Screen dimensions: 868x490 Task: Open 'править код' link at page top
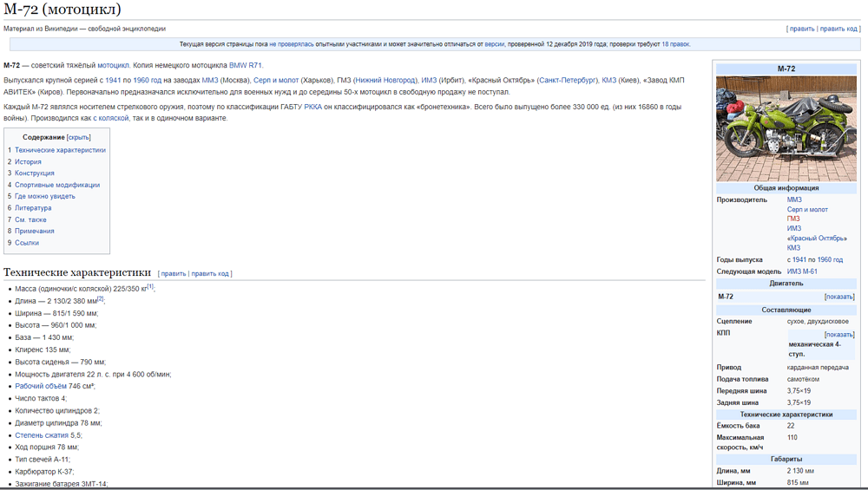838,29
